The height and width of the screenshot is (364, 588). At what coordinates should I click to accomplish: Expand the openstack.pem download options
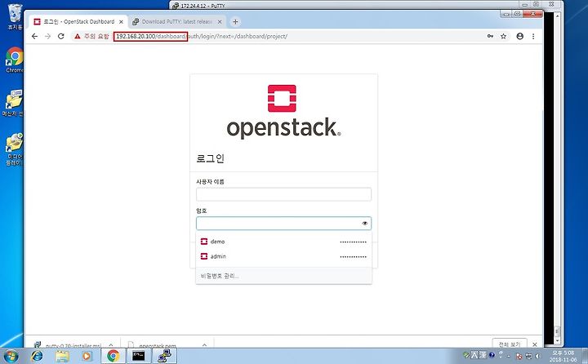click(204, 345)
